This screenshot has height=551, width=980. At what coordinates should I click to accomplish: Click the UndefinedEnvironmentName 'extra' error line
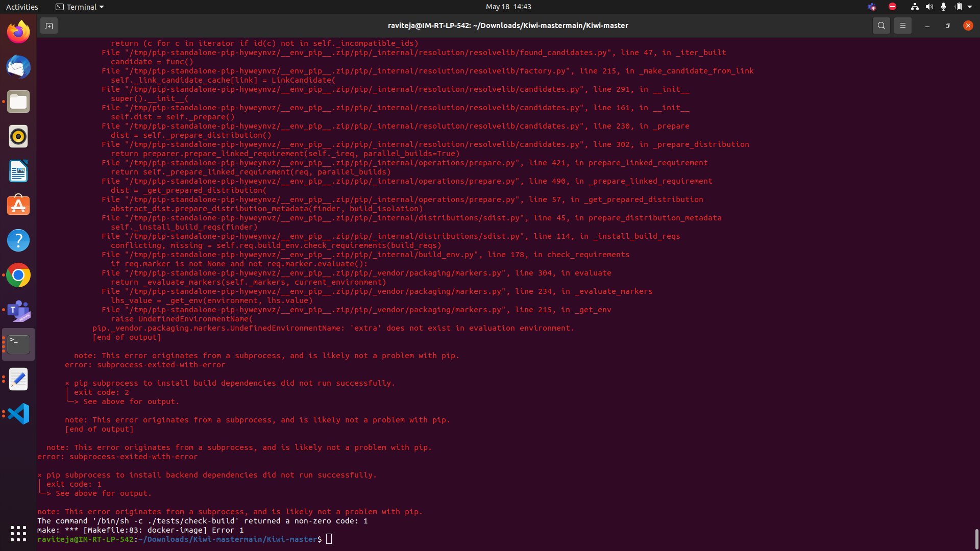tap(333, 328)
